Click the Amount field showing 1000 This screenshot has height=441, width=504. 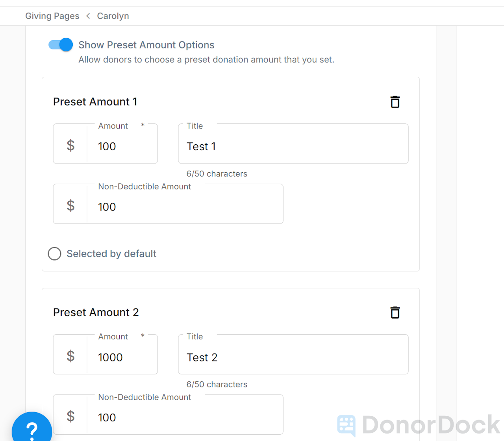[122, 357]
